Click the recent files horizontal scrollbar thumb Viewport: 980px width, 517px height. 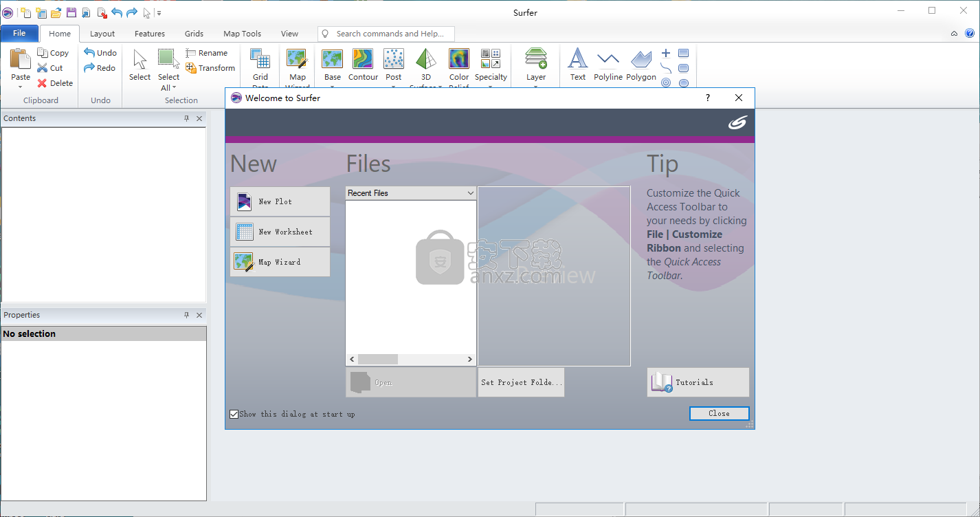(x=378, y=359)
